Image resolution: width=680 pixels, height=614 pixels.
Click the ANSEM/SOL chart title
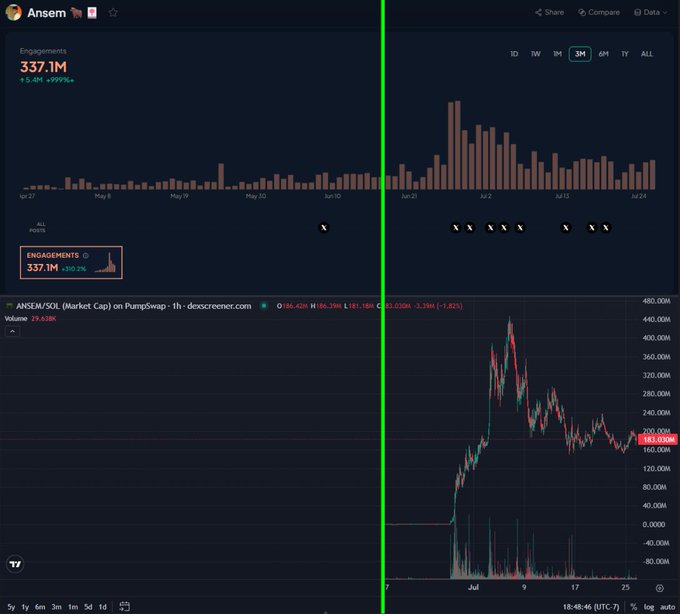pos(134,306)
